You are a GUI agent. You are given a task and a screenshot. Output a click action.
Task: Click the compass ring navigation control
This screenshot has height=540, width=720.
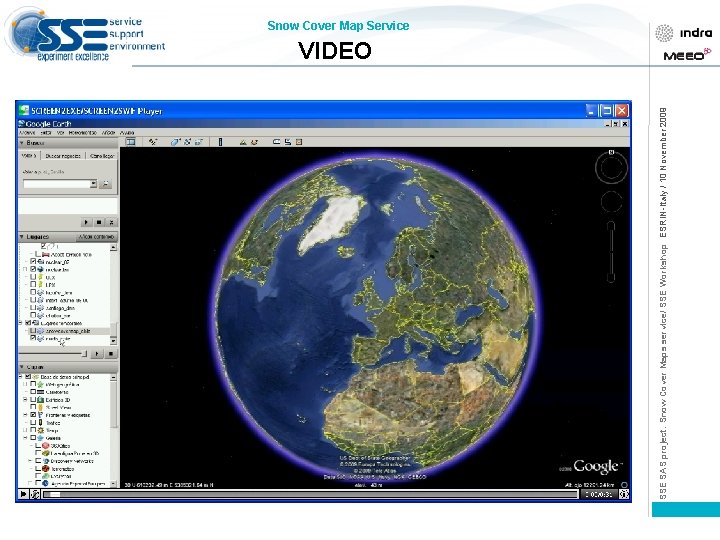pyautogui.click(x=611, y=168)
